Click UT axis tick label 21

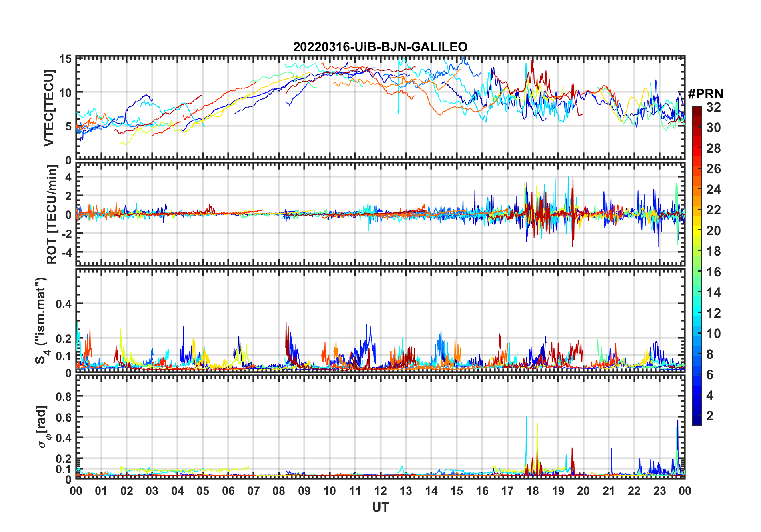point(609,491)
